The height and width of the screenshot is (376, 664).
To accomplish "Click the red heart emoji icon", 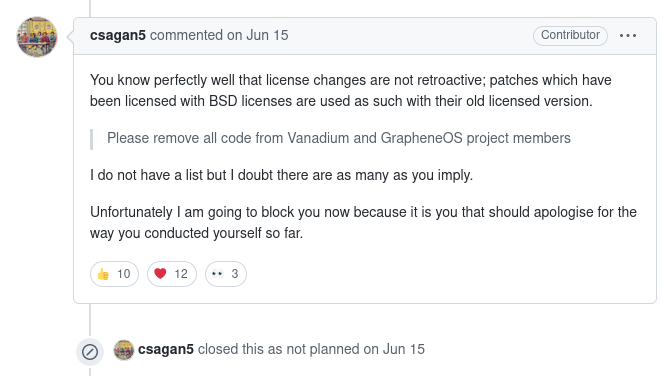I will coord(160,274).
